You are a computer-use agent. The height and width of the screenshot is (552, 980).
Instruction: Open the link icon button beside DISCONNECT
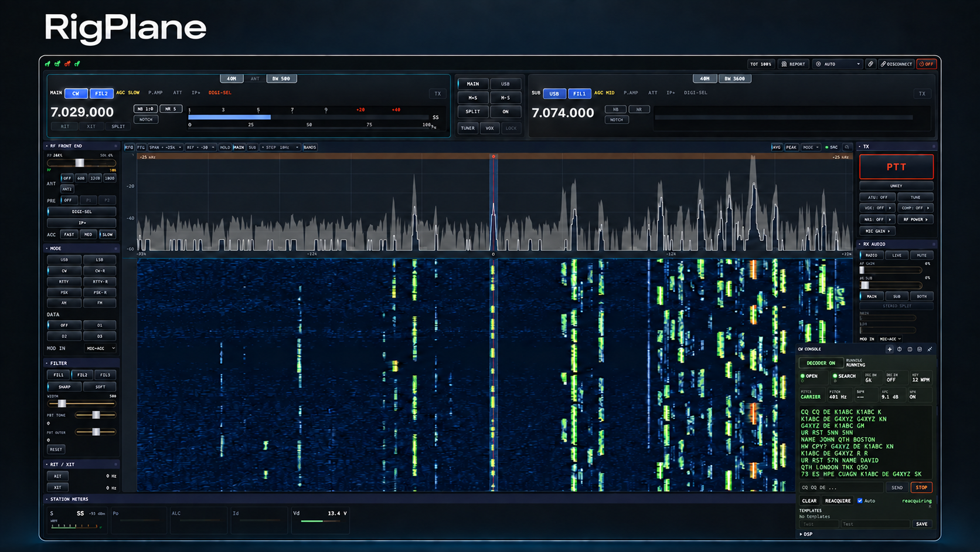pyautogui.click(x=870, y=64)
